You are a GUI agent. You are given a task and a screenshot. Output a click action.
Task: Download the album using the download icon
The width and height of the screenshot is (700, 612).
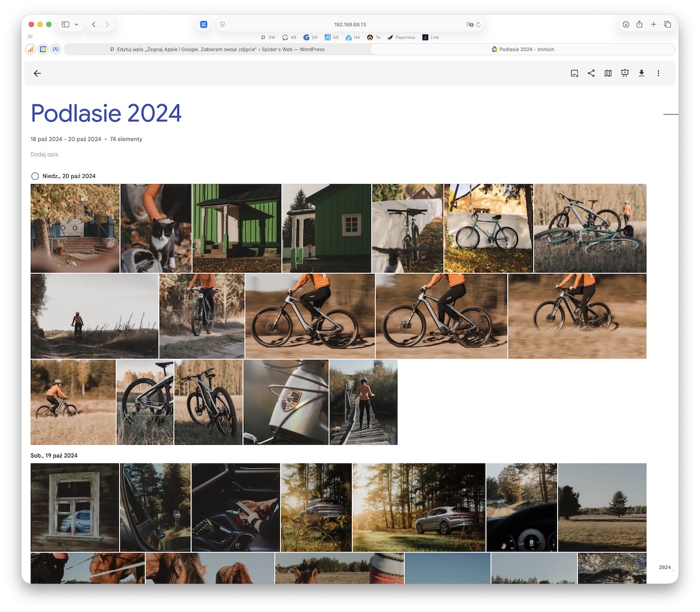[x=641, y=73]
